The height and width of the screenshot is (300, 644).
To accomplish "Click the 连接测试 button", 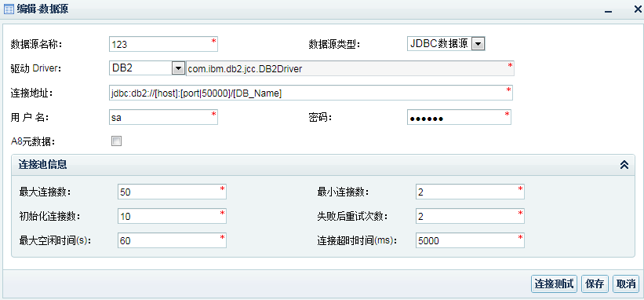I will click(x=554, y=284).
